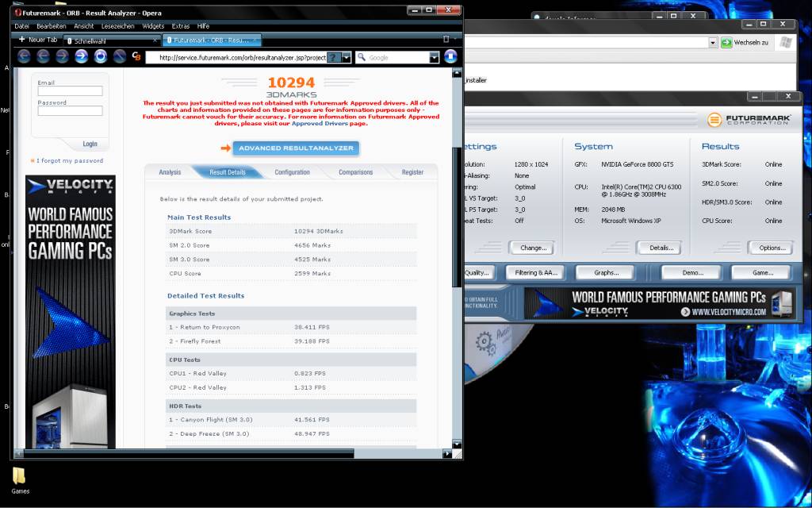Click the Futuremark Corporation logo in 3DMark

coord(749,120)
